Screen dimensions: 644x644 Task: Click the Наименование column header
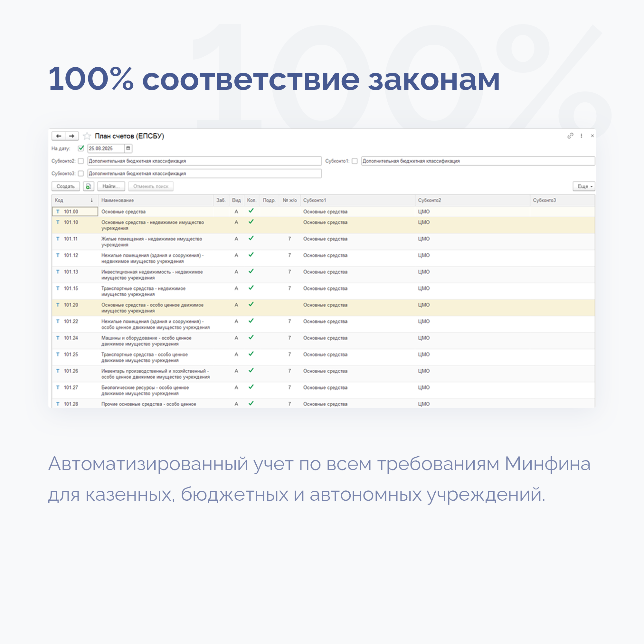[156, 200]
